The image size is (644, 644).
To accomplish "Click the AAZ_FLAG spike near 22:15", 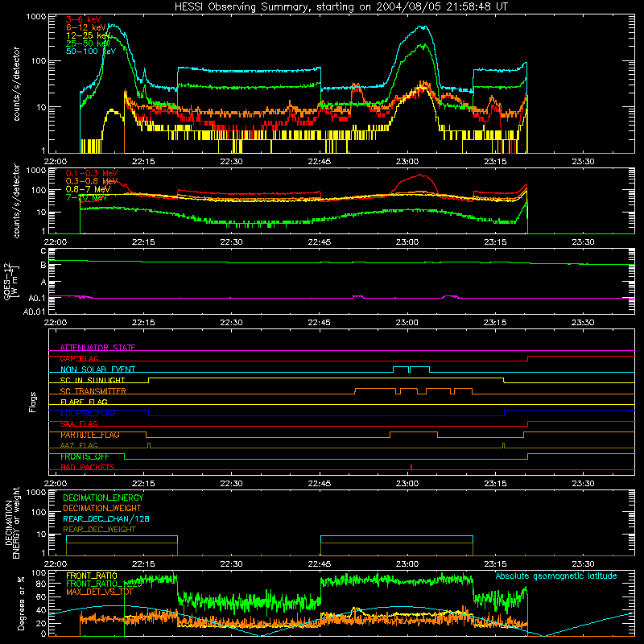I will [149, 445].
